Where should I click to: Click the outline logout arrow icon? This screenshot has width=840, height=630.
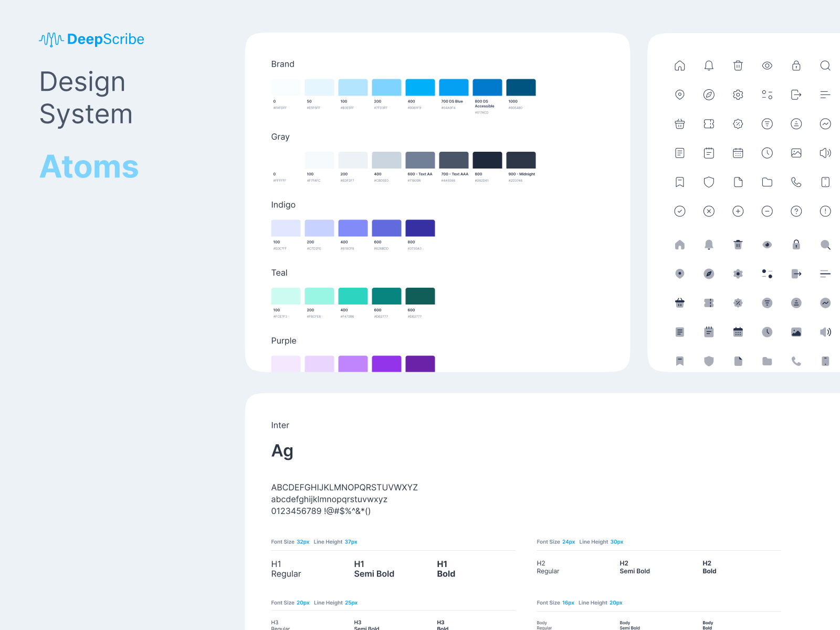point(796,94)
